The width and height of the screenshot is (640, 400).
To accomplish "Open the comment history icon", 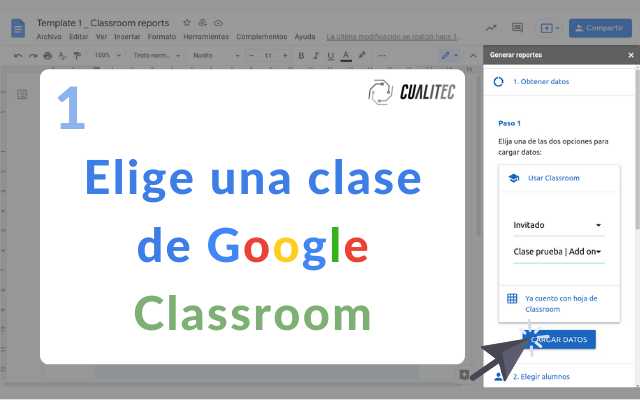I will click(517, 28).
